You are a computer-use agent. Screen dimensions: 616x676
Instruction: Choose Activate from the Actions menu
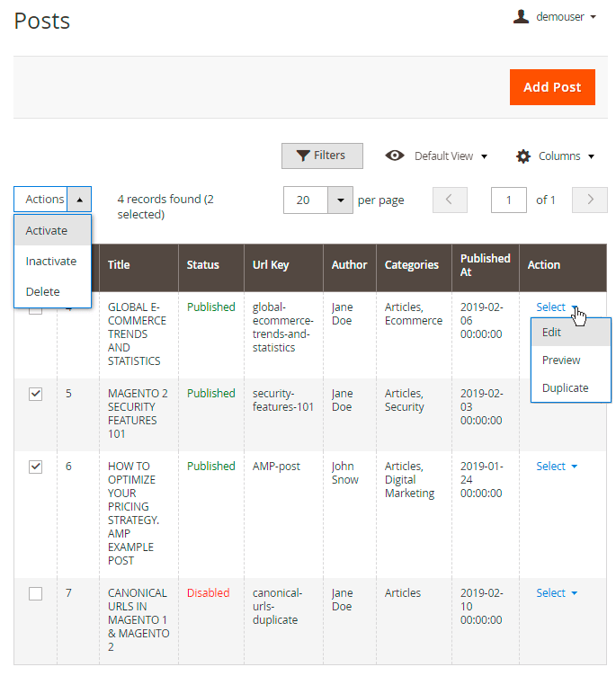point(47,231)
